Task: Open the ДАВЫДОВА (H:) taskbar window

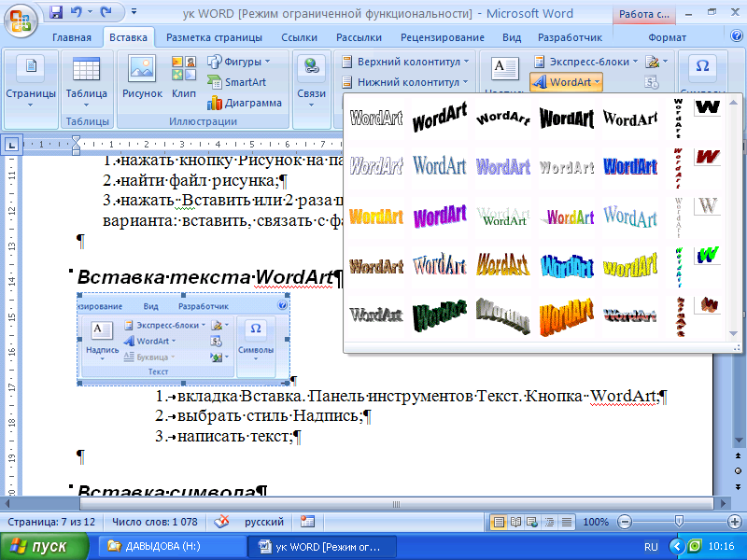Action: point(173,546)
